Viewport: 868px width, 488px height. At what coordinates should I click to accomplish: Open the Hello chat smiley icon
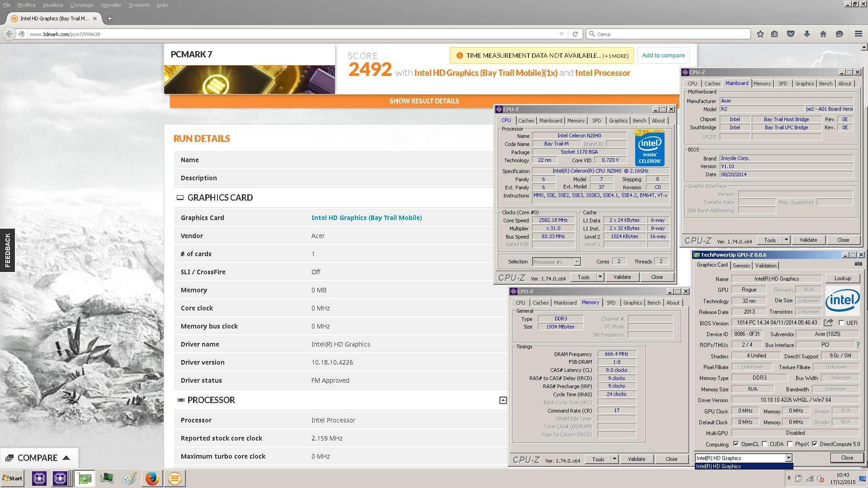point(840,34)
